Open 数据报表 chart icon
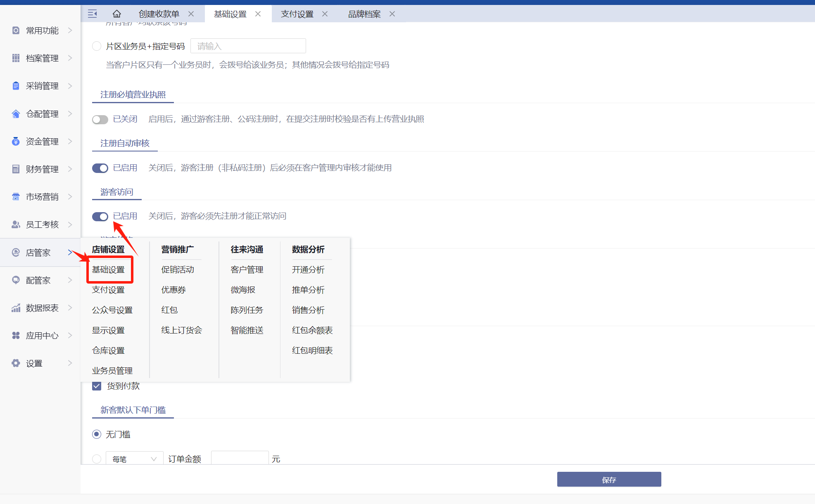This screenshot has width=815, height=504. click(16, 308)
